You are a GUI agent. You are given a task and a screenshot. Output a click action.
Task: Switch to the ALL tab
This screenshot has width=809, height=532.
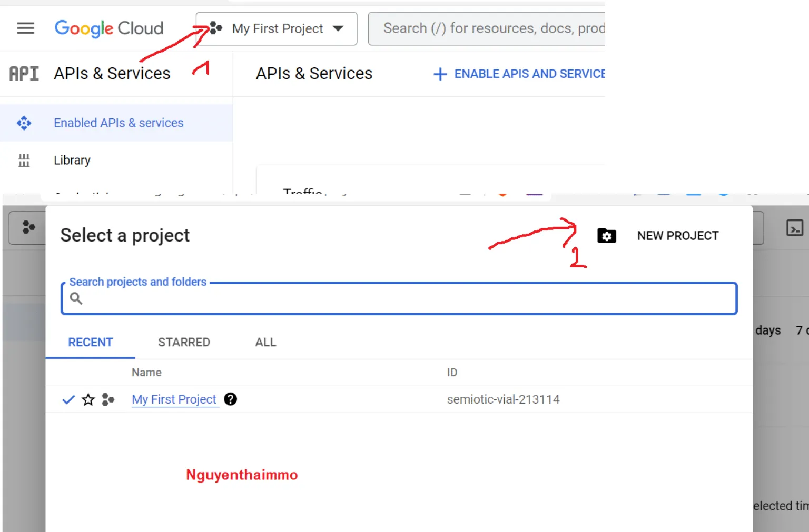[265, 343]
